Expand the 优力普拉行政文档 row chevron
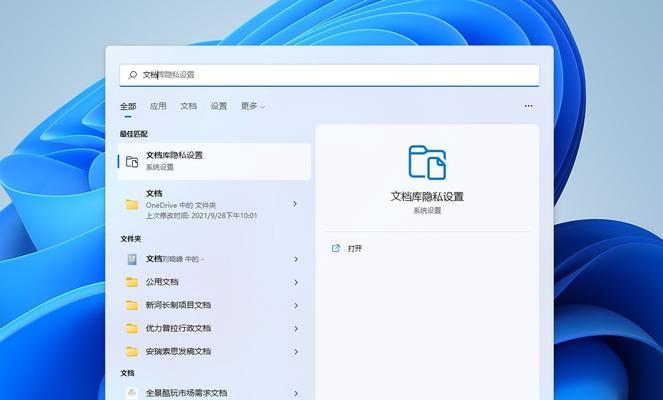The image size is (663, 400). pyautogui.click(x=296, y=329)
